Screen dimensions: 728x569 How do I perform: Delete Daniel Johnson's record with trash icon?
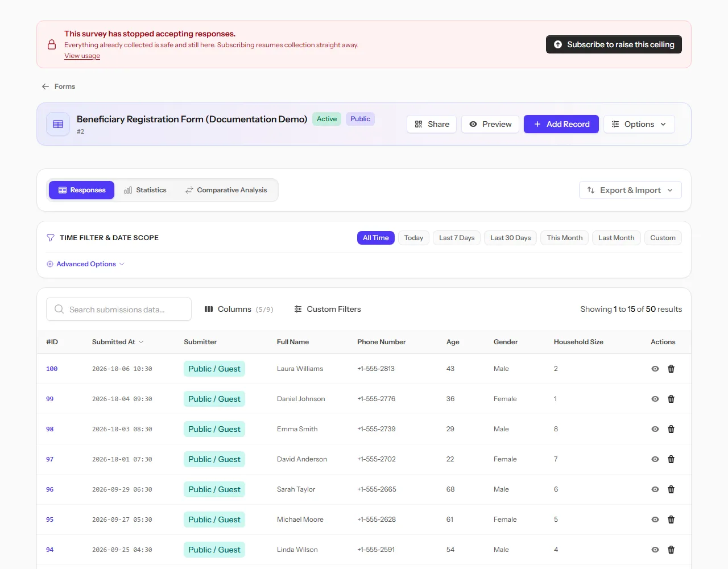tap(671, 399)
